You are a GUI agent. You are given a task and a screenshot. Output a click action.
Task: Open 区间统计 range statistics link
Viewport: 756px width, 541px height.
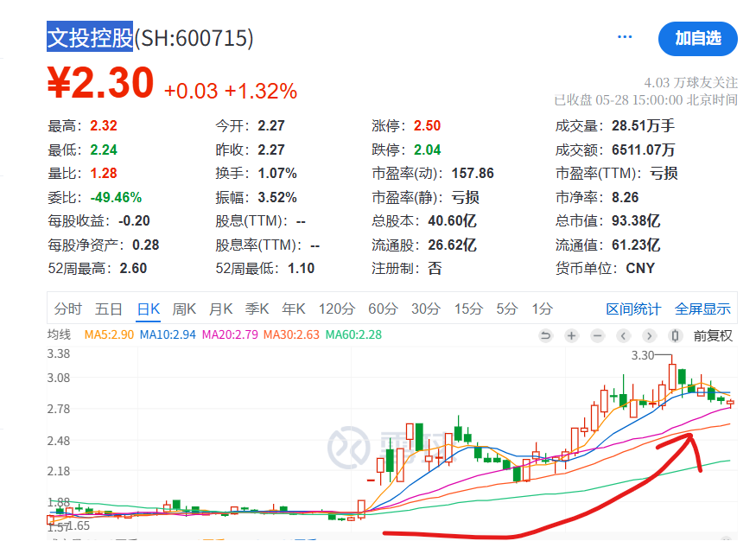click(x=633, y=309)
